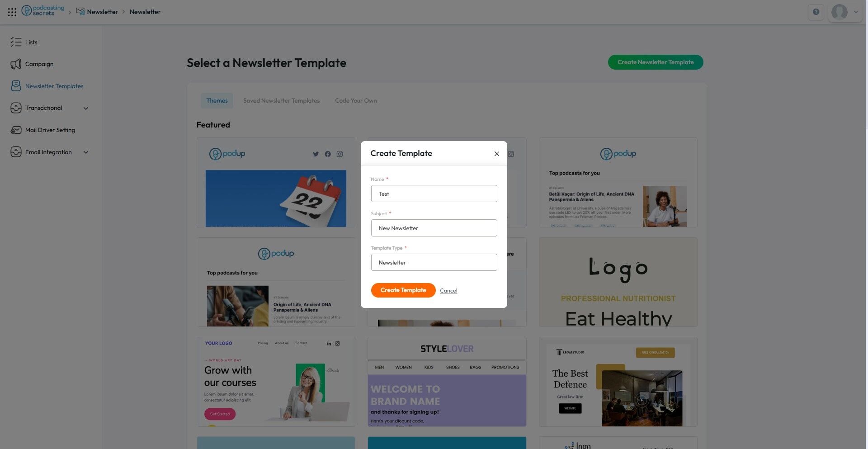Select the STYLELOVER template thumbnail

point(447,382)
